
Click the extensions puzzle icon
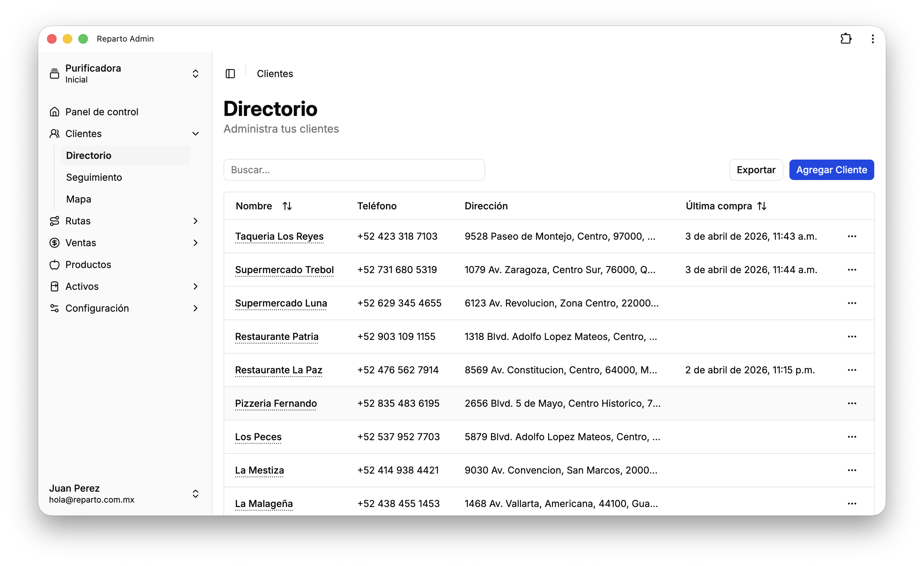coord(846,39)
